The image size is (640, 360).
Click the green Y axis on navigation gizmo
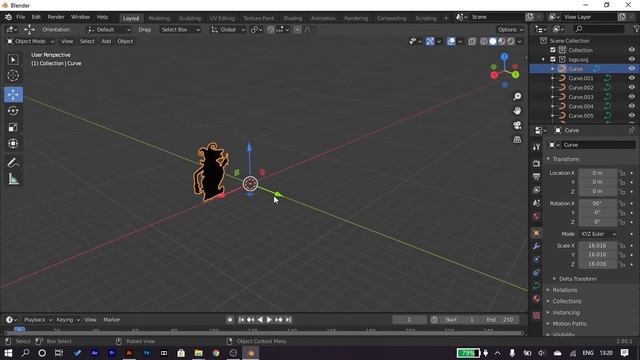516,75
